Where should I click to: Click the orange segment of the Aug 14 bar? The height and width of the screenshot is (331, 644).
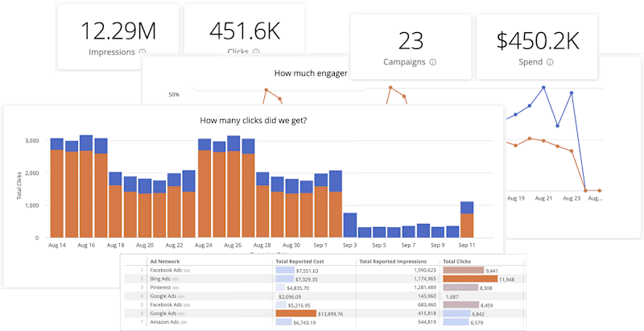pyautogui.click(x=56, y=193)
